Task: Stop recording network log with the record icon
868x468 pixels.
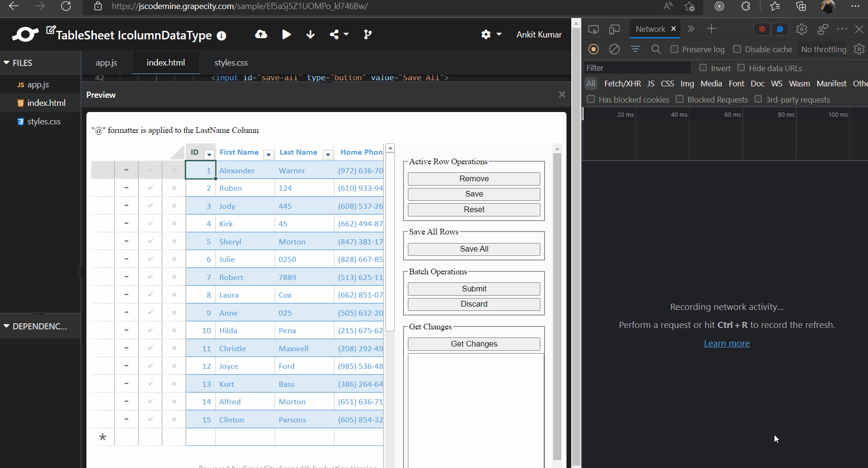Action: [594, 49]
